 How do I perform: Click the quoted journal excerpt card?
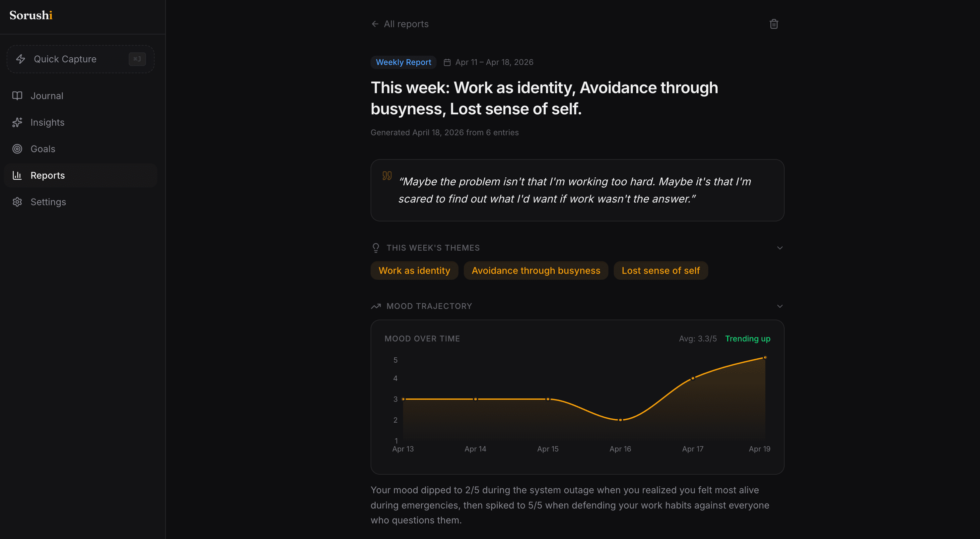(578, 190)
